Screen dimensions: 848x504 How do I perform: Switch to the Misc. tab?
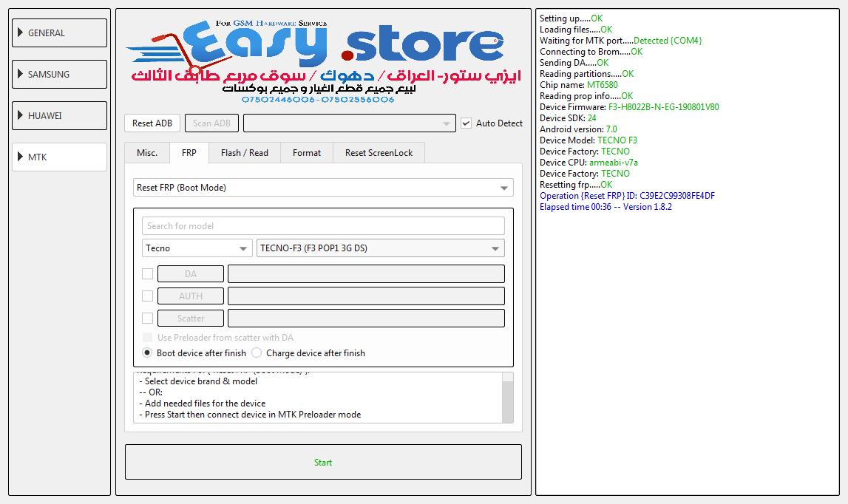(147, 153)
